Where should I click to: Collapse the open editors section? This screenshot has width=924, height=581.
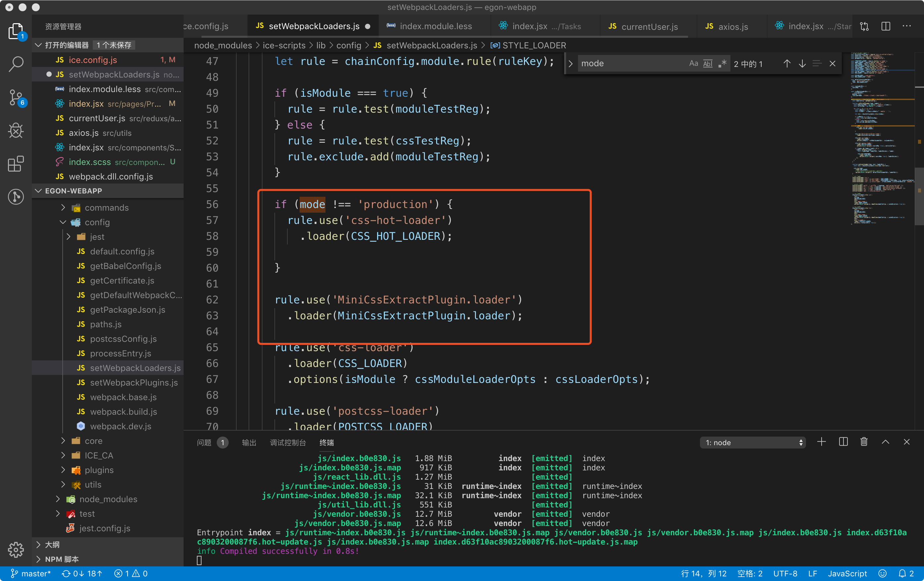38,45
